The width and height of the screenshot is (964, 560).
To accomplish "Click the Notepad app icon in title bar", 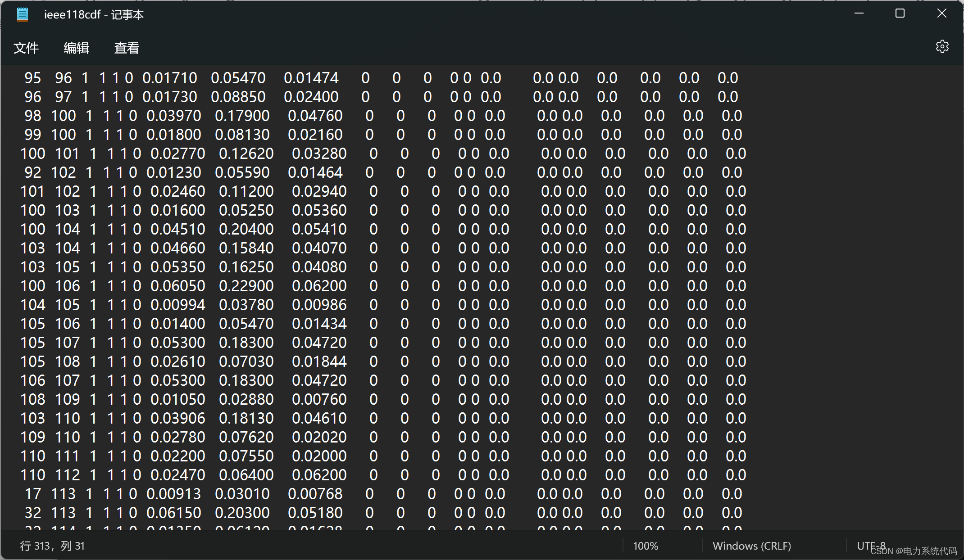I will (22, 14).
